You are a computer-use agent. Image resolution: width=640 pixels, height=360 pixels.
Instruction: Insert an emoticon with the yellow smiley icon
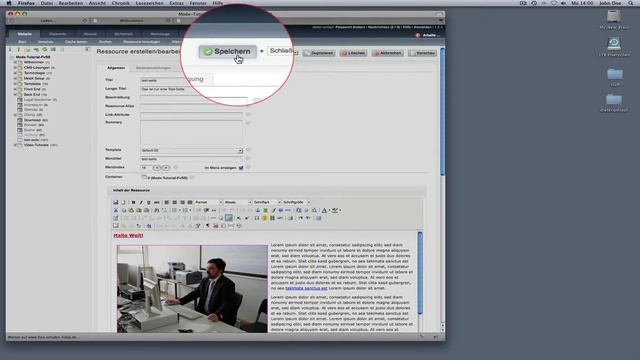[x=264, y=218]
